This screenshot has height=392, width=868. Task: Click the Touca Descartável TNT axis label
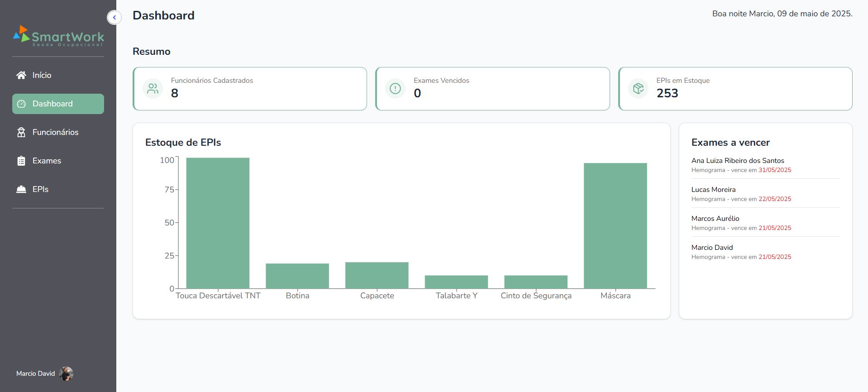218,296
